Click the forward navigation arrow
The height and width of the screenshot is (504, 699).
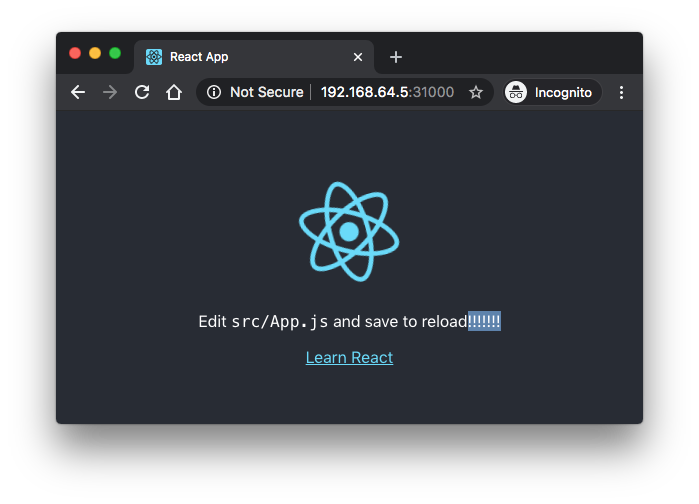110,92
